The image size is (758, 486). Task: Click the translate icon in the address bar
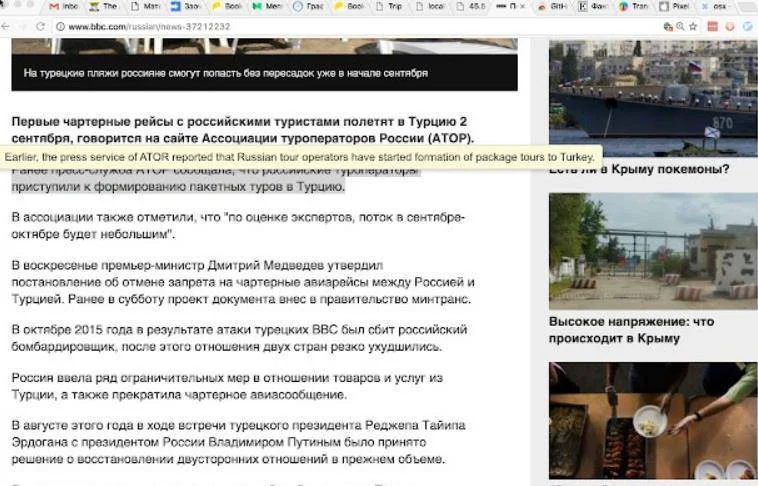[668, 27]
